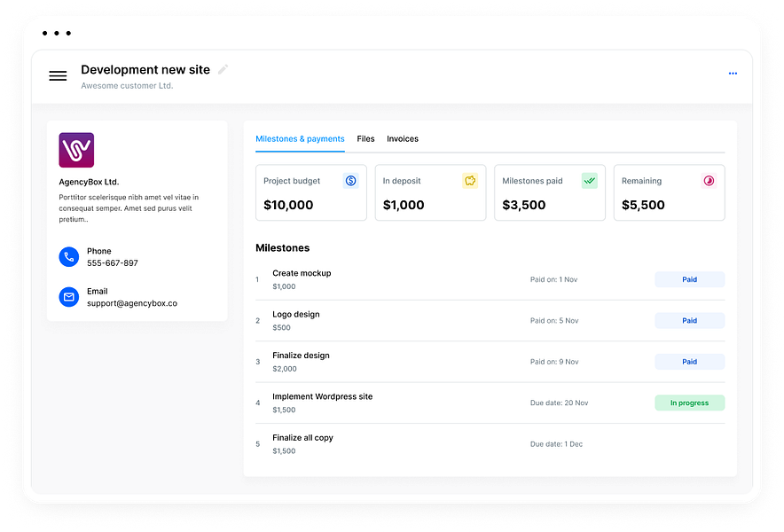Screen dimensions: 784x532
Task: Click the green checkmark on Milestones paid card
Action: (589, 180)
